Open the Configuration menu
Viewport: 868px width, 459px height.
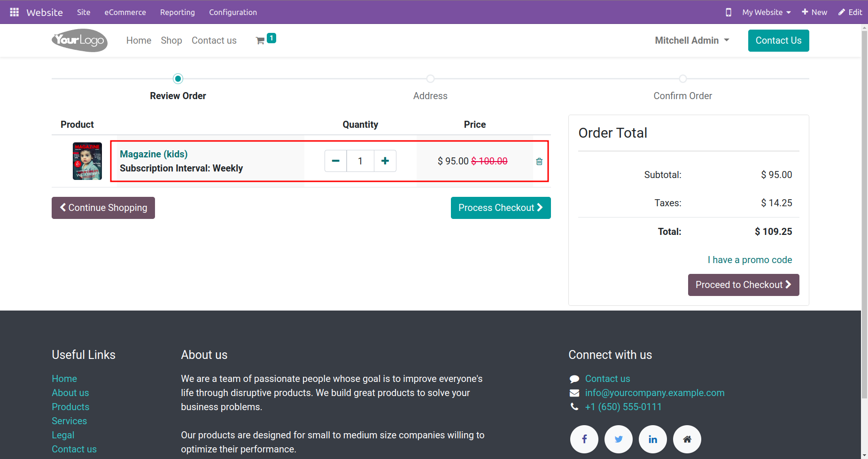click(233, 12)
